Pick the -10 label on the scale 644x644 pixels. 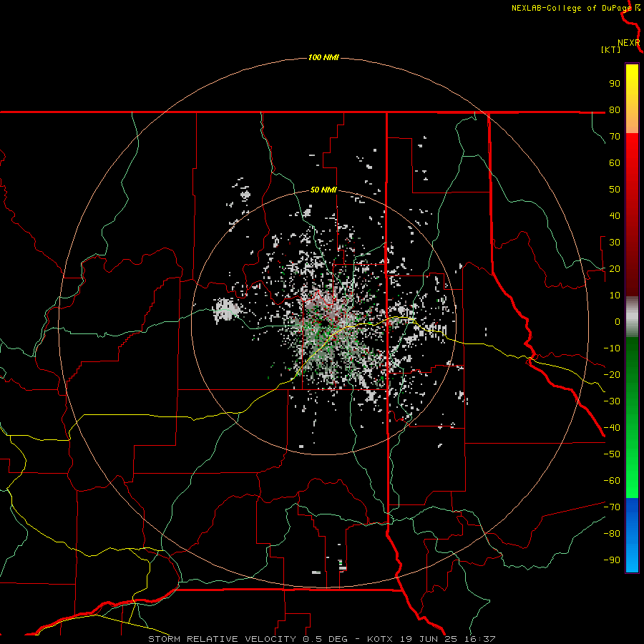point(612,348)
